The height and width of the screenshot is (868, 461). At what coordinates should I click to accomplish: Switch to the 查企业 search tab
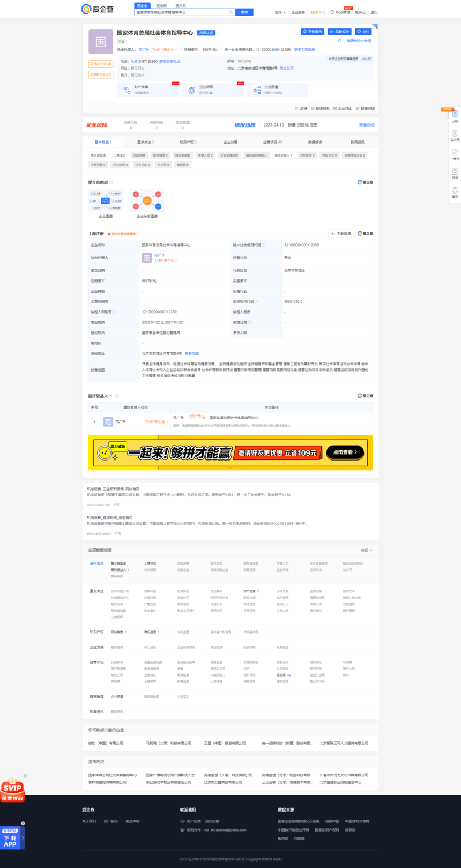click(x=142, y=5)
